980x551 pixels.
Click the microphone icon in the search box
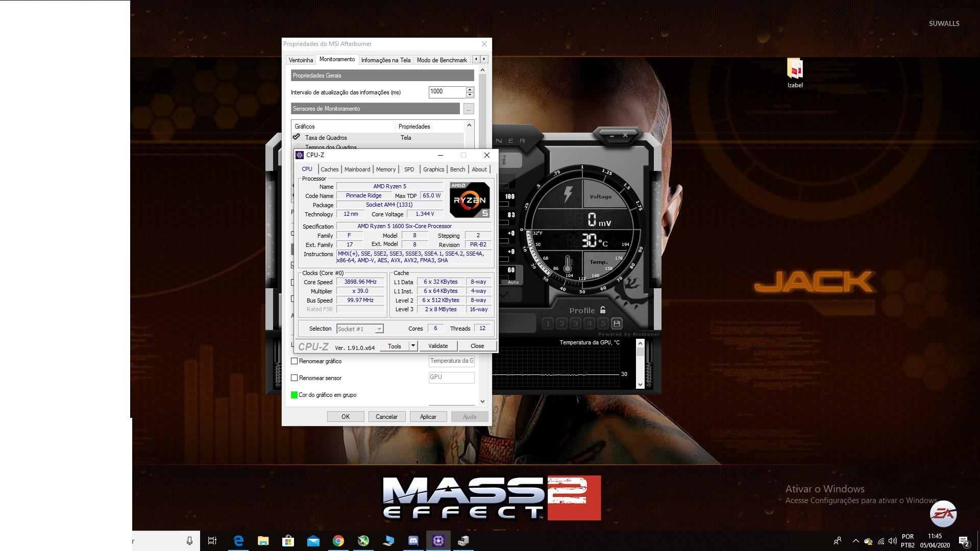click(x=189, y=541)
